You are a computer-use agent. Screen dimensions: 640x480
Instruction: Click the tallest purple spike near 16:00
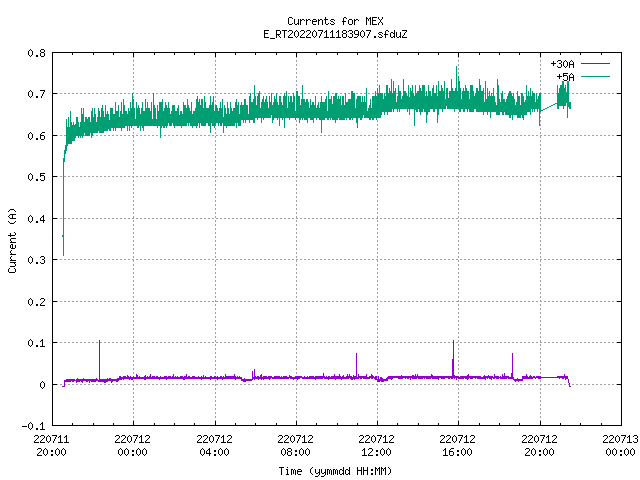point(453,358)
